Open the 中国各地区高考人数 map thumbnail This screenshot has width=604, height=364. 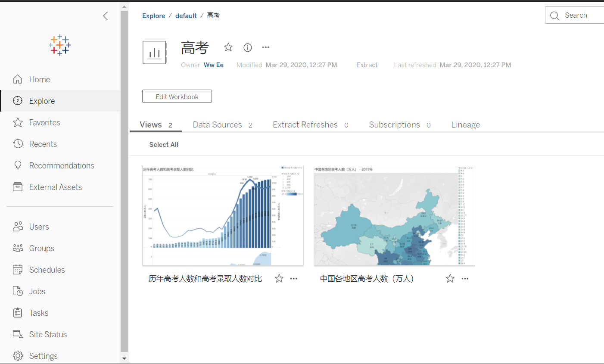[394, 216]
